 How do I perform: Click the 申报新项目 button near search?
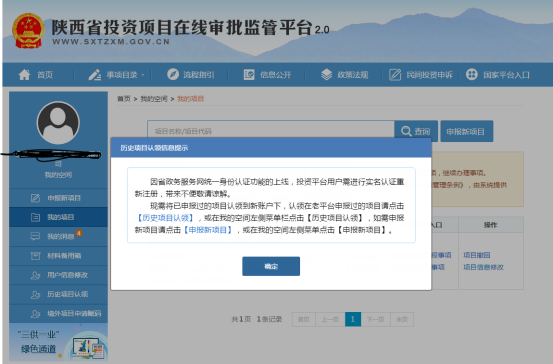467,131
